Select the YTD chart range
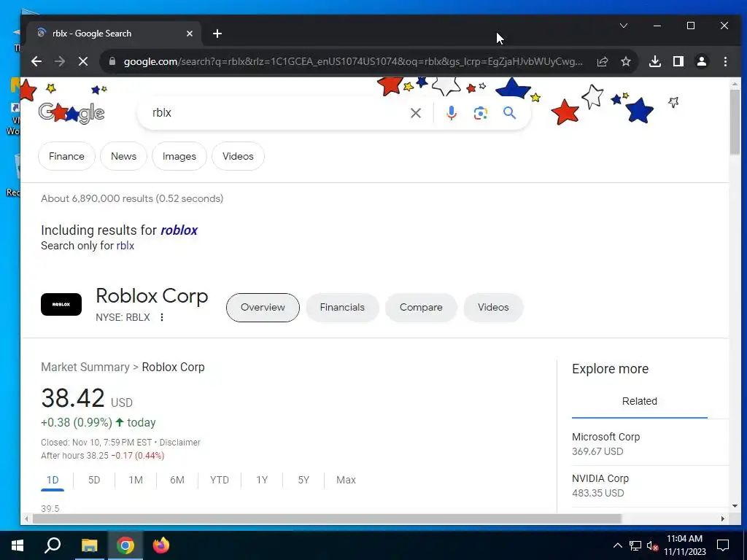The width and height of the screenshot is (747, 560). (x=219, y=480)
